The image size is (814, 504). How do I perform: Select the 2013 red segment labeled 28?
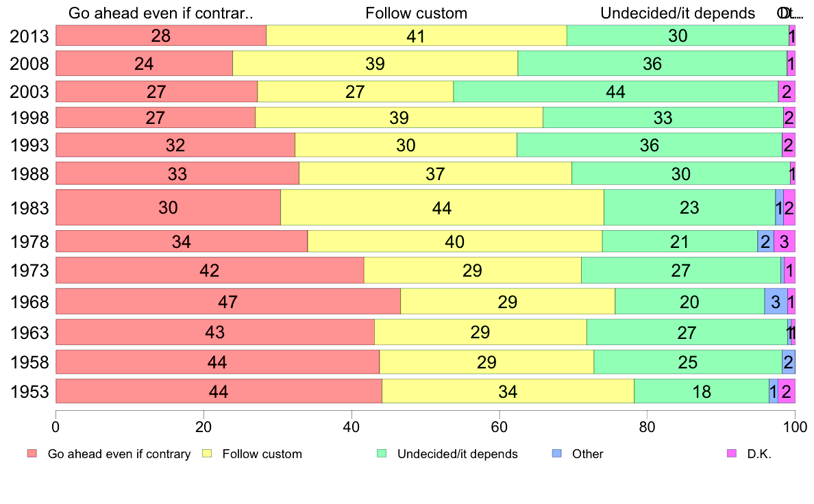pyautogui.click(x=160, y=36)
